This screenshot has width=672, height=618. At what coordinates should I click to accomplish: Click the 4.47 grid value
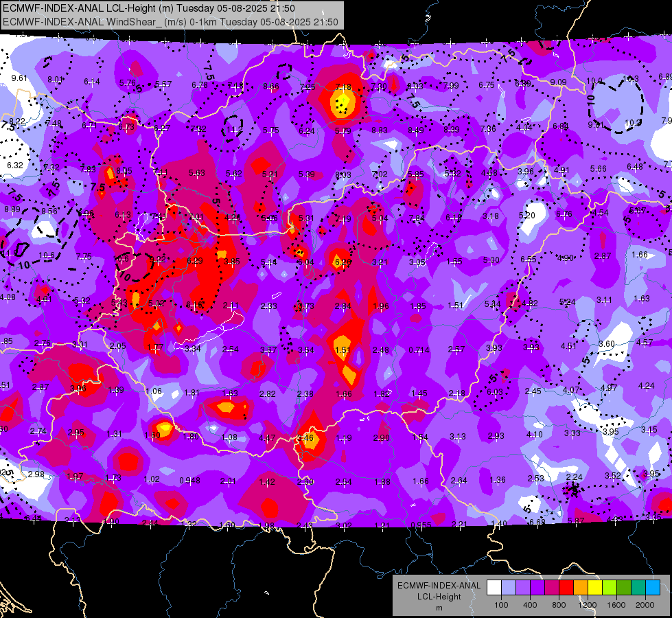tap(267, 438)
